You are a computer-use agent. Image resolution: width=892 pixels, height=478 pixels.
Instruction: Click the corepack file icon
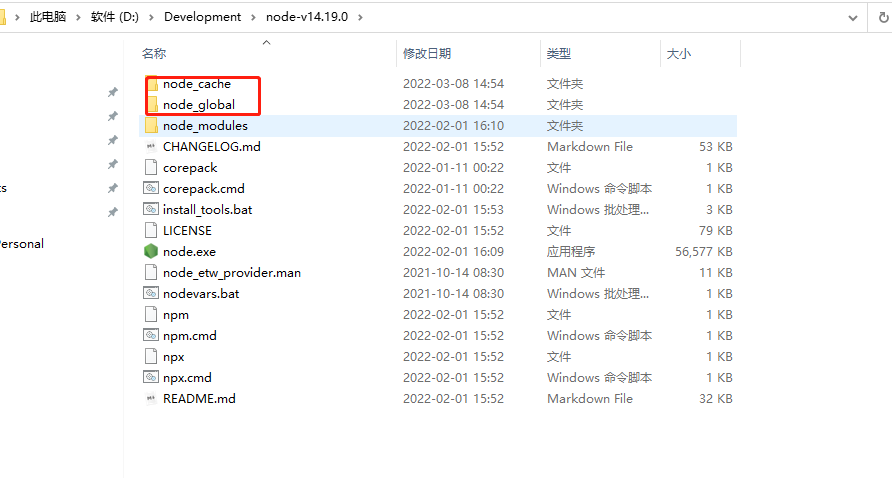pos(151,168)
